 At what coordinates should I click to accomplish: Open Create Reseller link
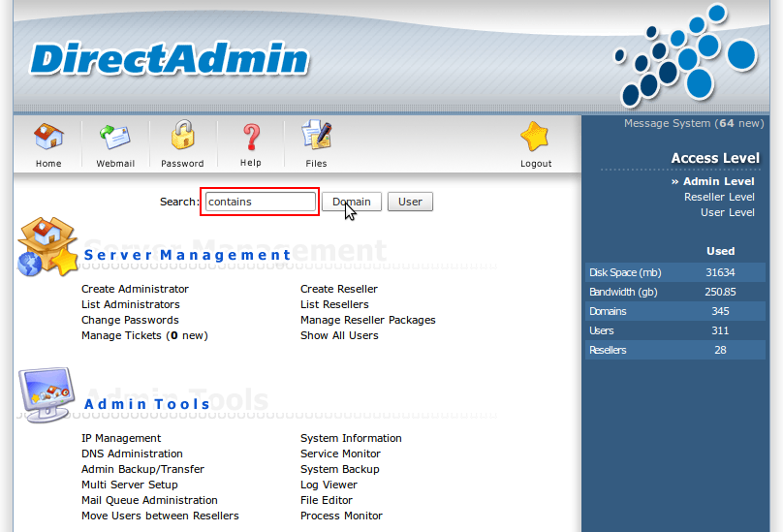point(338,289)
